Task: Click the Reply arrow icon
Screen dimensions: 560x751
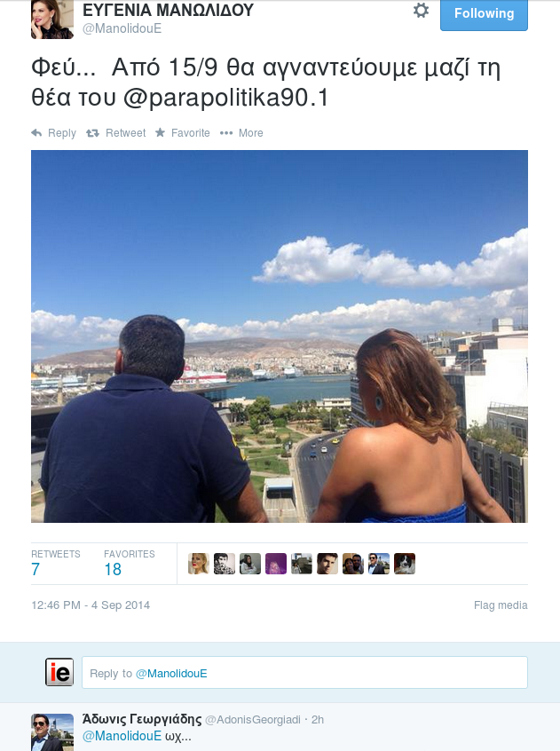Action: (36, 132)
